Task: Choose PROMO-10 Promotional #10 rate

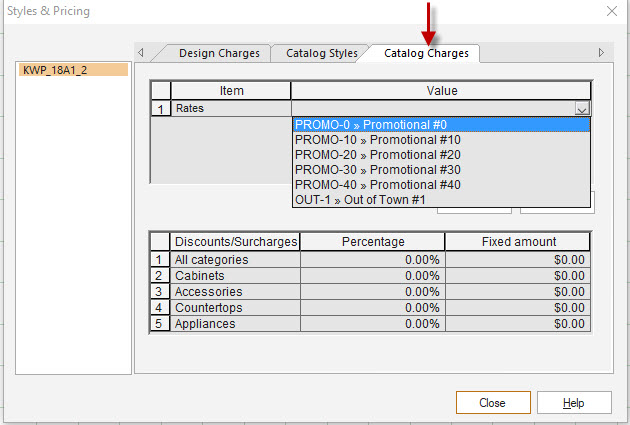Action: [441, 140]
